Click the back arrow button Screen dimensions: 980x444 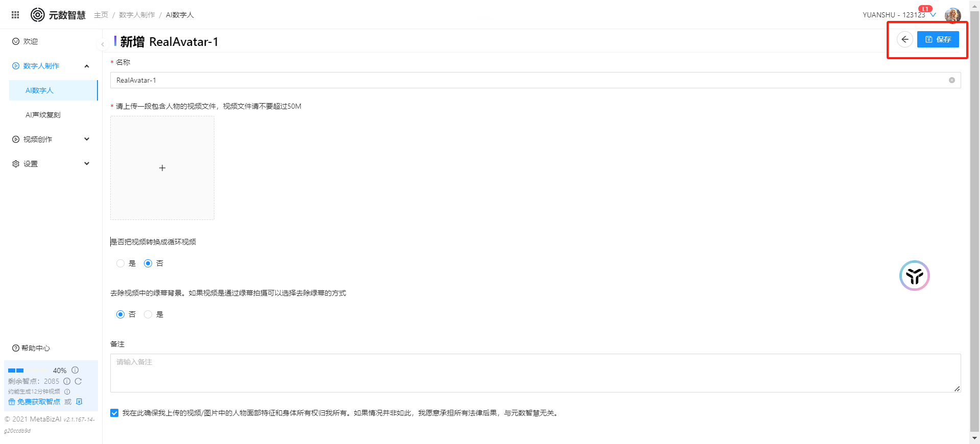pyautogui.click(x=904, y=39)
